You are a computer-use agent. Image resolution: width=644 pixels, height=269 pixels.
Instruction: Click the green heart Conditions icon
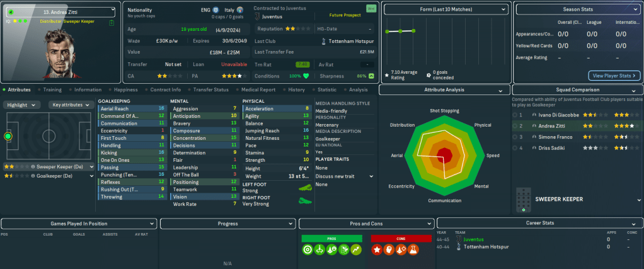click(306, 76)
